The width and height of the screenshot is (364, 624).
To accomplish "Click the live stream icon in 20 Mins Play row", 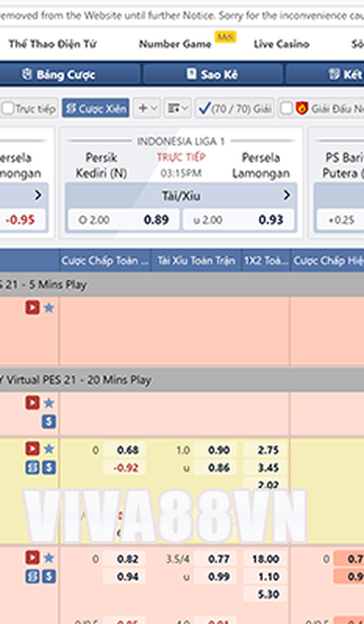I will pos(33,403).
